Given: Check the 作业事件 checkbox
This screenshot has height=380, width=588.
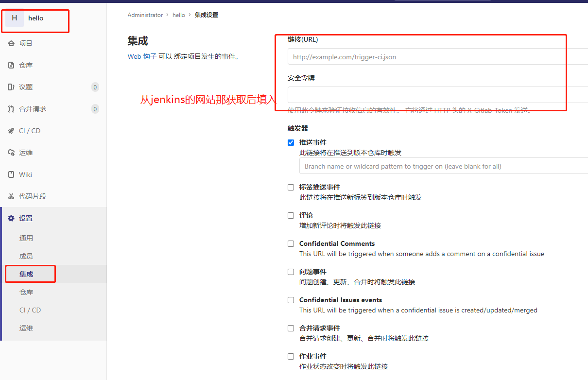Looking at the screenshot, I should pyautogui.click(x=291, y=356).
